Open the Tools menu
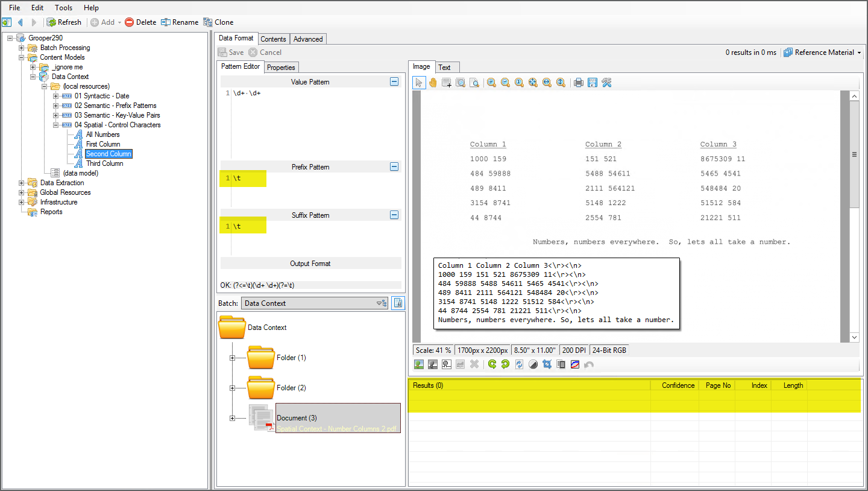This screenshot has height=491, width=868. (63, 8)
